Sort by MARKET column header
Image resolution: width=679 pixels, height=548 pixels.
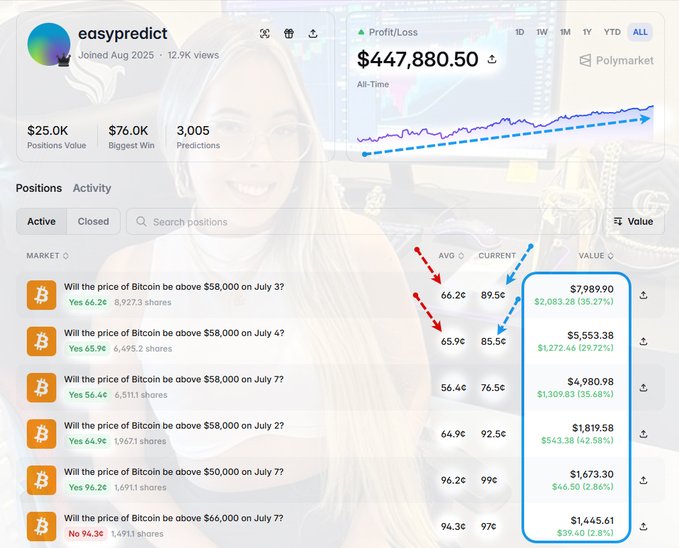point(47,256)
